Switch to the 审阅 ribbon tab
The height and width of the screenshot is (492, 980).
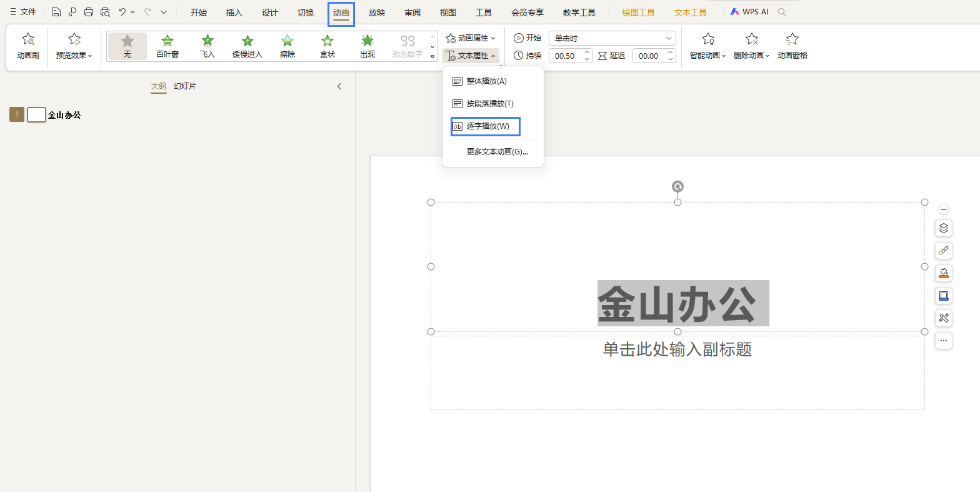[412, 13]
